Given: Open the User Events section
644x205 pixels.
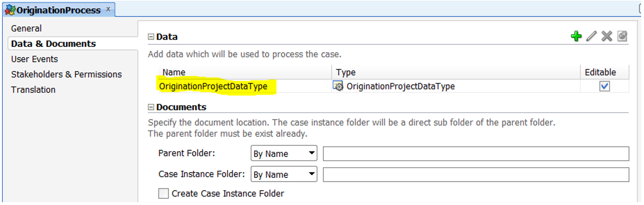Looking at the screenshot, I should (x=35, y=59).
